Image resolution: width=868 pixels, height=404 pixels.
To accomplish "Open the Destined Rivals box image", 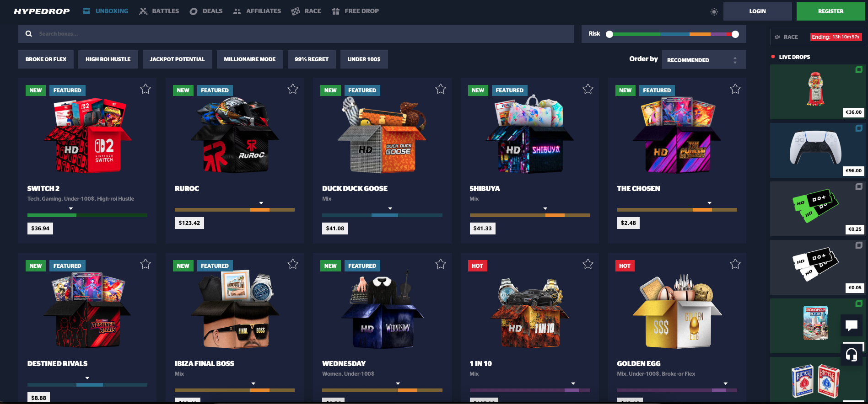I will tap(87, 310).
